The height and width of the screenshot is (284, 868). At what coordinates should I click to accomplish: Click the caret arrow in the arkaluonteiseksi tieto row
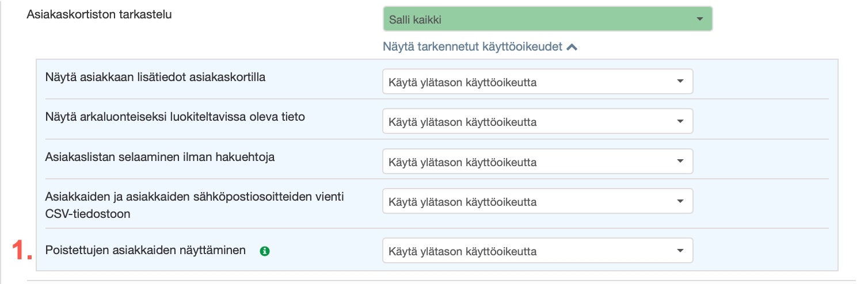coord(680,122)
